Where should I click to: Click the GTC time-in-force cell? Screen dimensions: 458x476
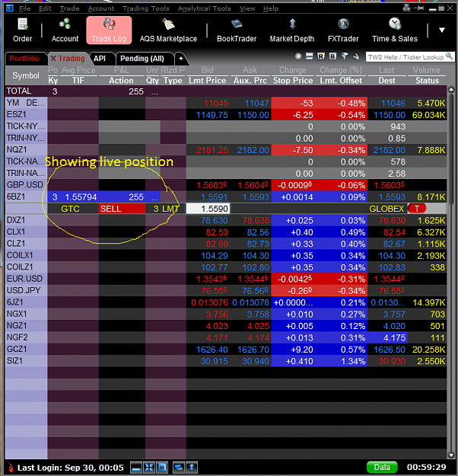pyautogui.click(x=70, y=209)
